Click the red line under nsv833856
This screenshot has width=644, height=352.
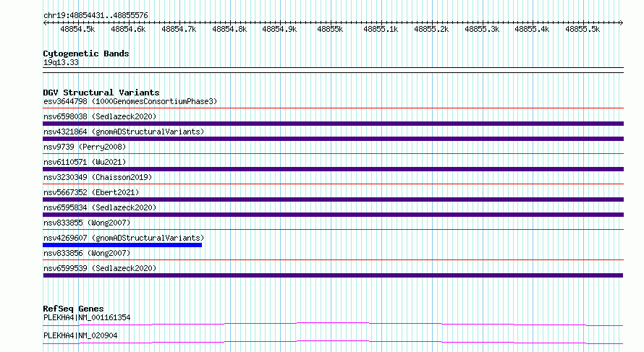[333, 260]
